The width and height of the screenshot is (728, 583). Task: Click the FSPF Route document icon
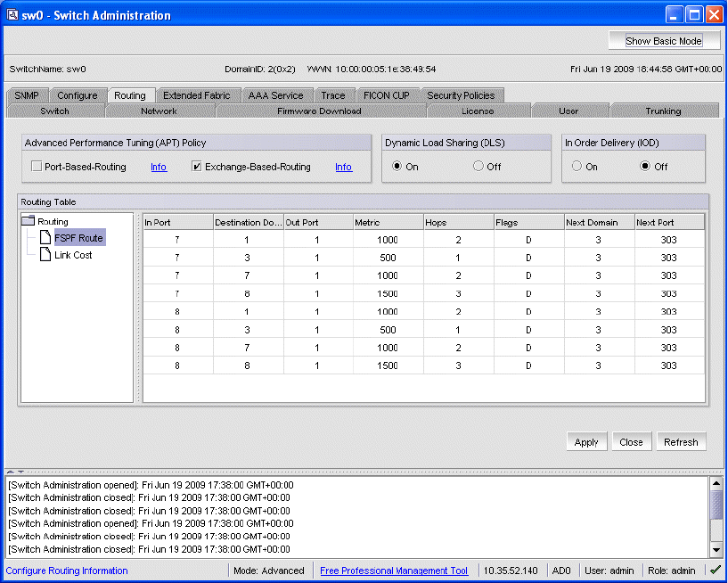click(45, 238)
